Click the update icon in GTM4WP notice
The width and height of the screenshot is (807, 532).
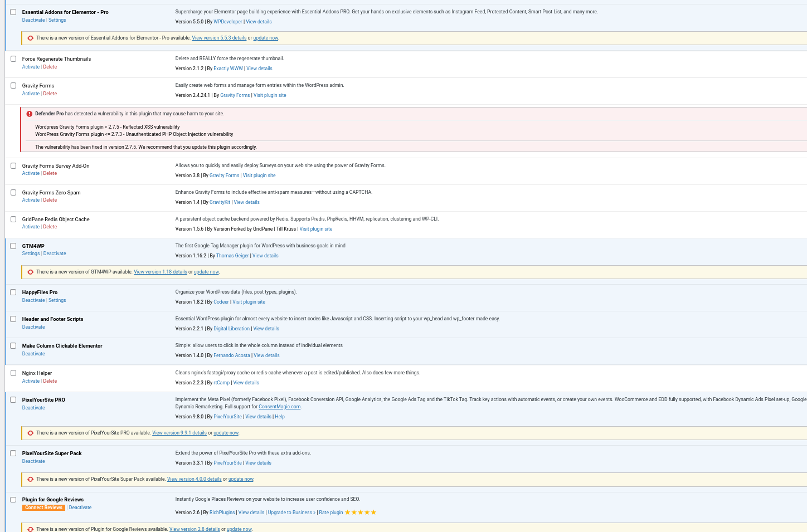pos(30,272)
